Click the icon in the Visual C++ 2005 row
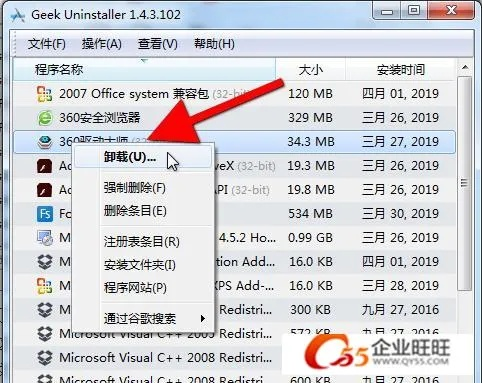This screenshot has width=482, height=383. click(x=45, y=334)
